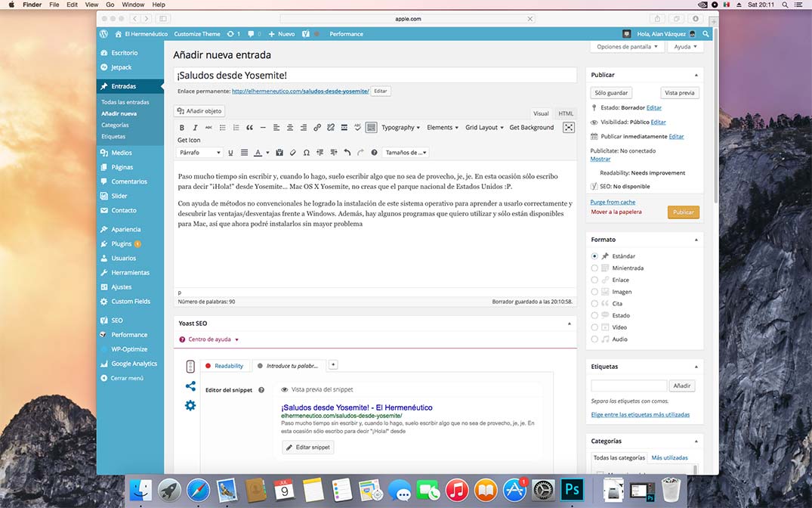This screenshot has height=508, width=812.
Task: Switch to the HTML editor tab
Action: [566, 113]
